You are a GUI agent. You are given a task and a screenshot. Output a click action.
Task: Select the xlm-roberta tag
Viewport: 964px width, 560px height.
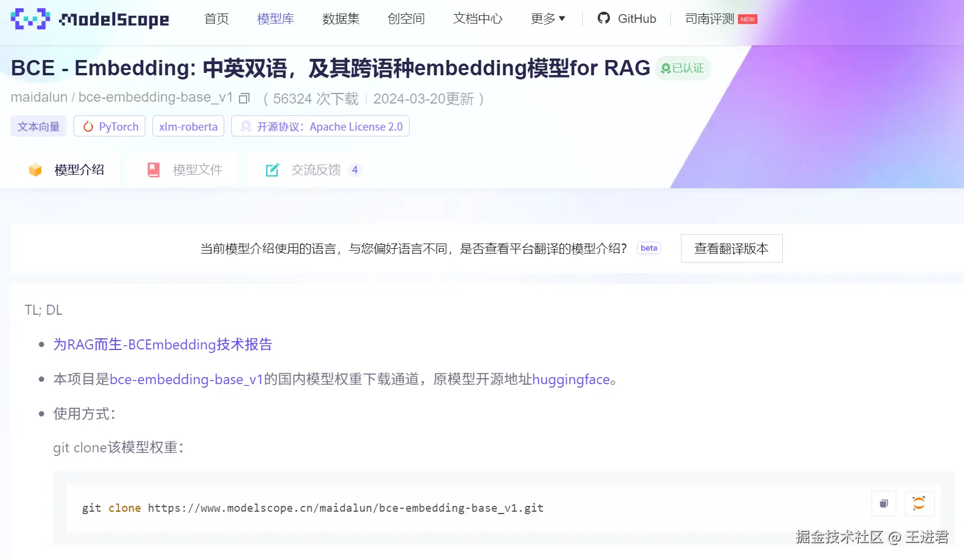188,126
